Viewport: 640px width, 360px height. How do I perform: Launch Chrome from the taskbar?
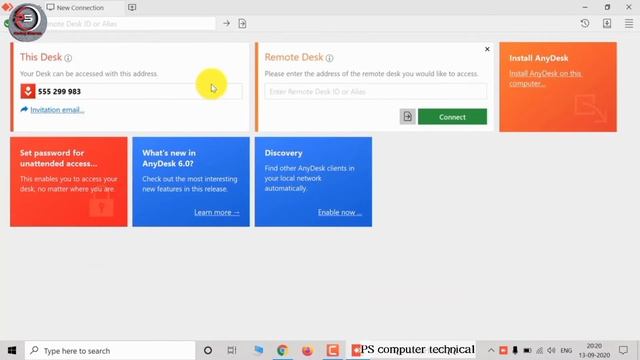(282, 350)
